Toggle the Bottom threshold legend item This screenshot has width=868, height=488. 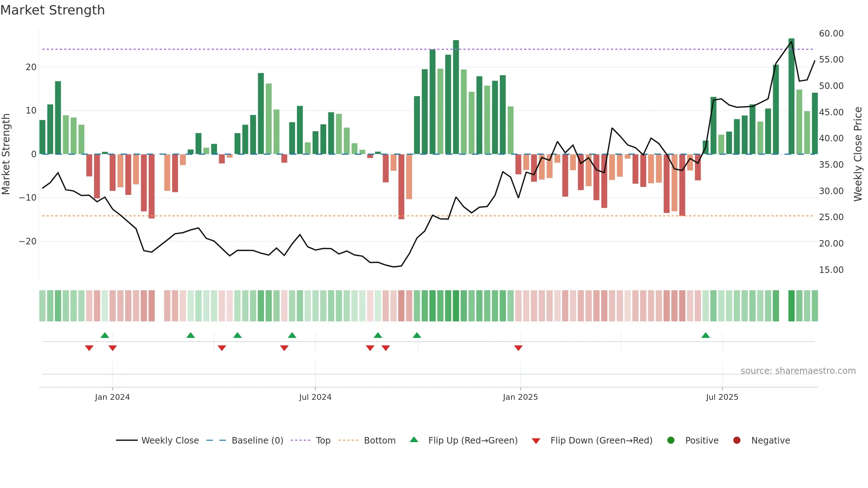(367, 440)
